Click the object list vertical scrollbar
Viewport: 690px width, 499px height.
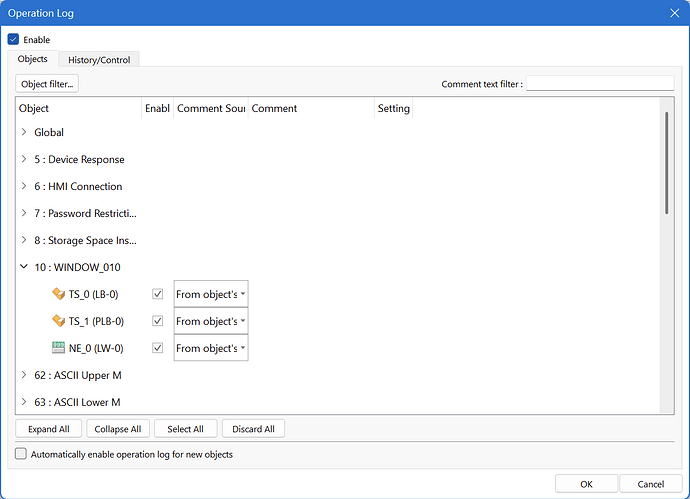point(667,163)
